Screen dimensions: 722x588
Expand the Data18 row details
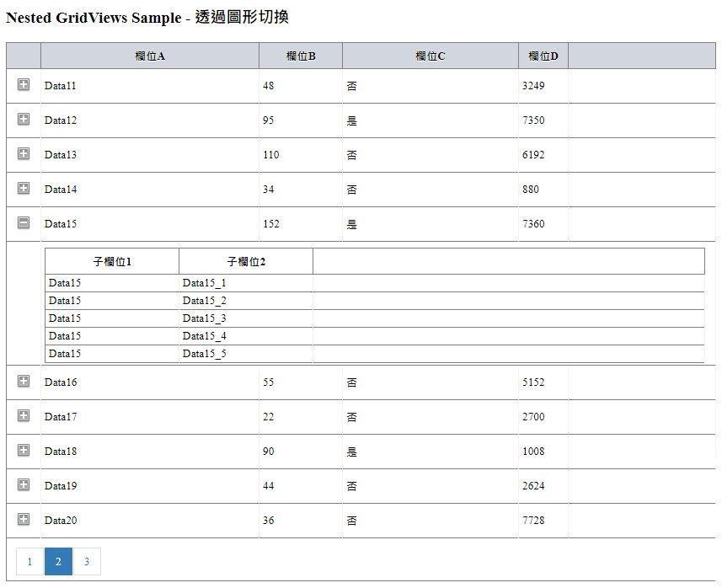tap(25, 451)
